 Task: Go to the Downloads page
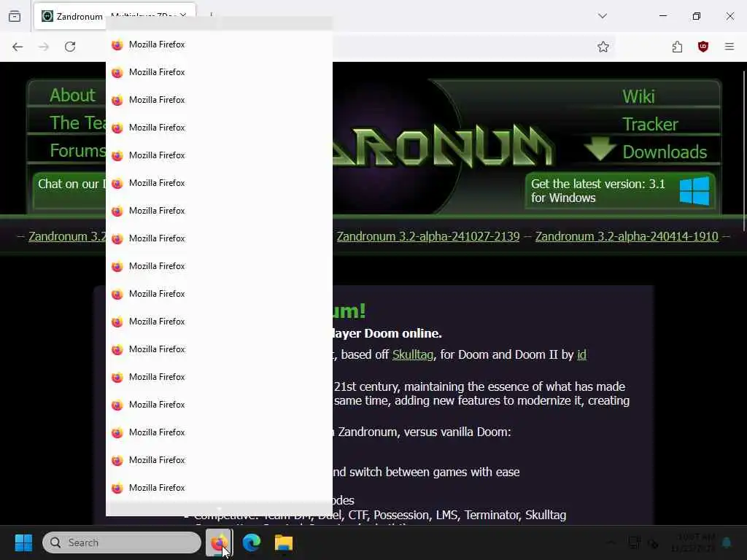[x=665, y=152]
